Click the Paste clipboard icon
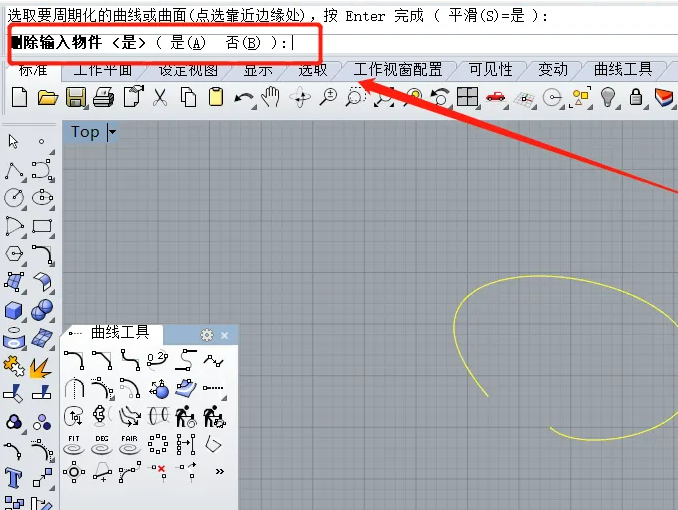This screenshot has height=510, width=678. pyautogui.click(x=216, y=97)
